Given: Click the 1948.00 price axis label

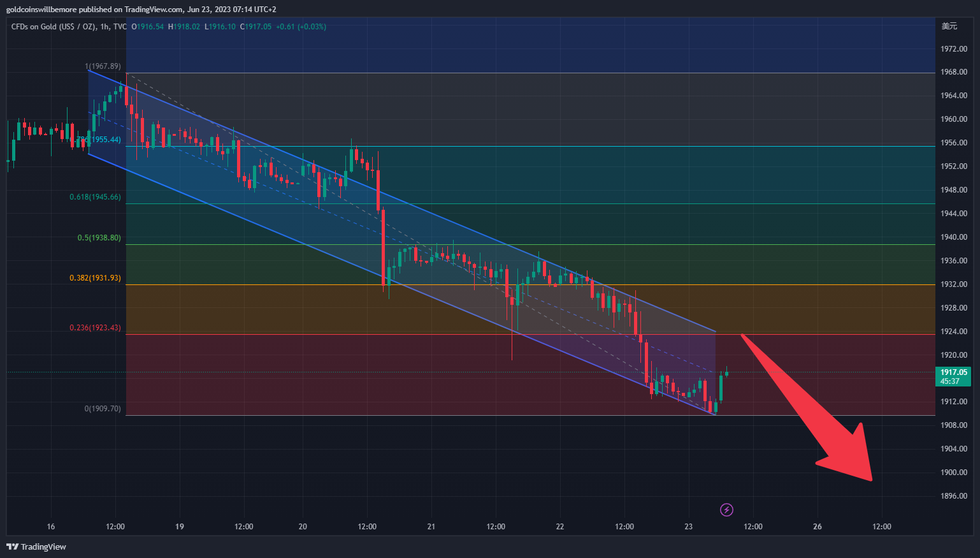Looking at the screenshot, I should pyautogui.click(x=954, y=190).
